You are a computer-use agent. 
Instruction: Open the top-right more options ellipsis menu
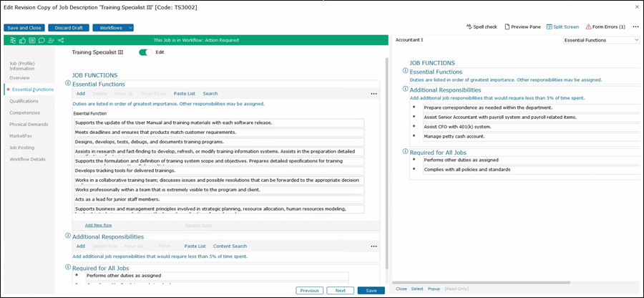pyautogui.click(x=635, y=27)
